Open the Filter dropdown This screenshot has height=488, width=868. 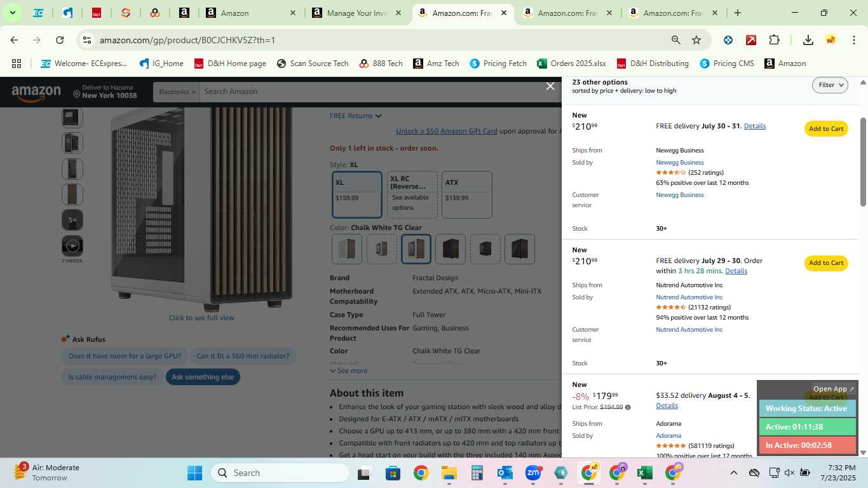coord(830,85)
